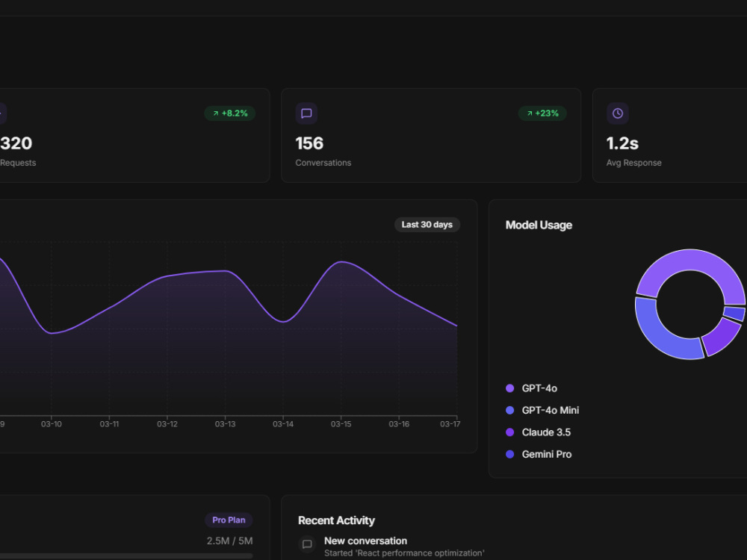Click the Conversations chat bubble icon

click(306, 113)
